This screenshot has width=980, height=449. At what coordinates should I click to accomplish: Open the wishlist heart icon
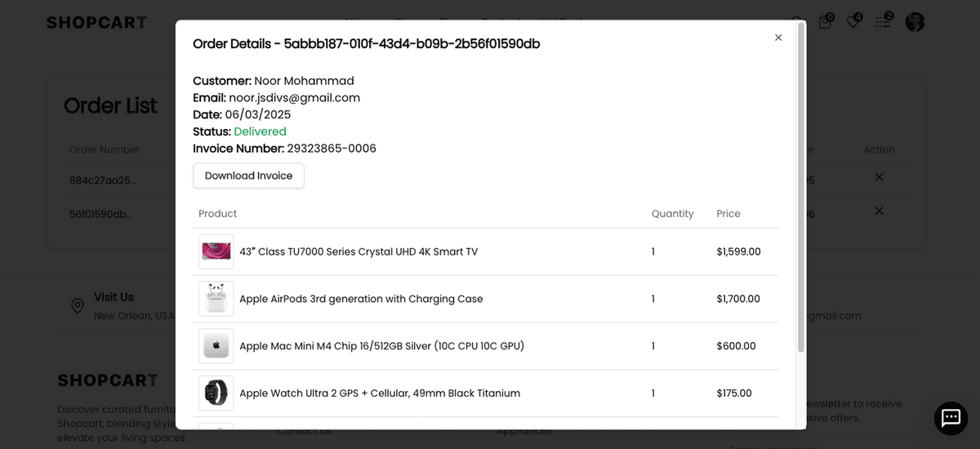853,22
